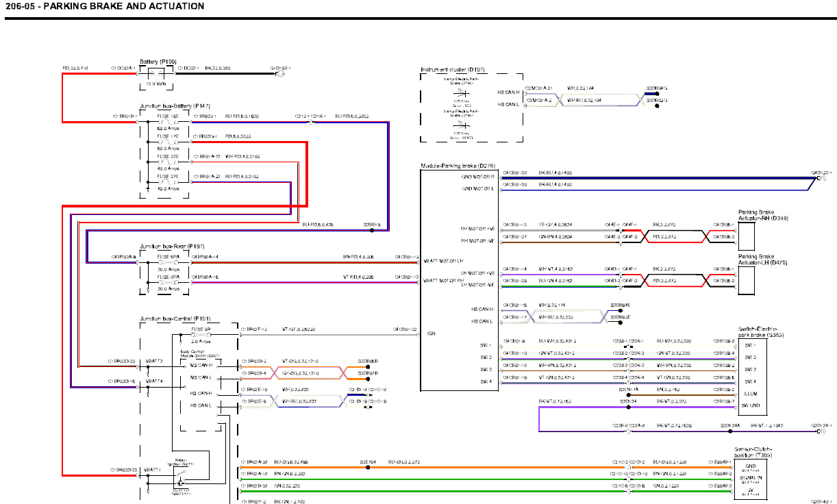The height and width of the screenshot is (504, 837).
Task: Click the 'FUSE 17E' label
Action: pyautogui.click(x=168, y=137)
